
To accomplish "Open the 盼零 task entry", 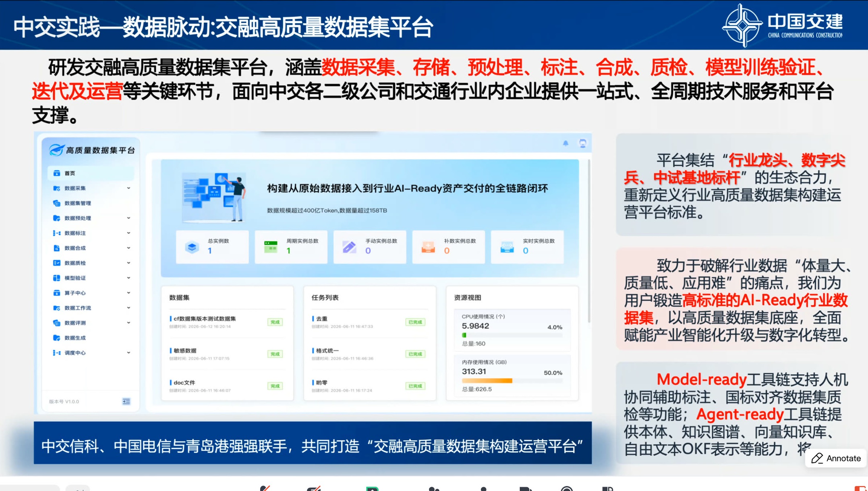I will (x=369, y=386).
